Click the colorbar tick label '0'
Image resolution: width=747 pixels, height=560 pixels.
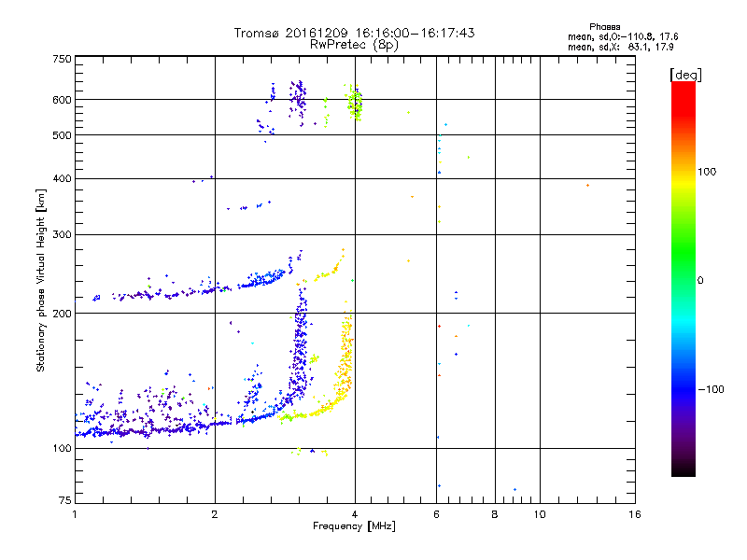700,281
